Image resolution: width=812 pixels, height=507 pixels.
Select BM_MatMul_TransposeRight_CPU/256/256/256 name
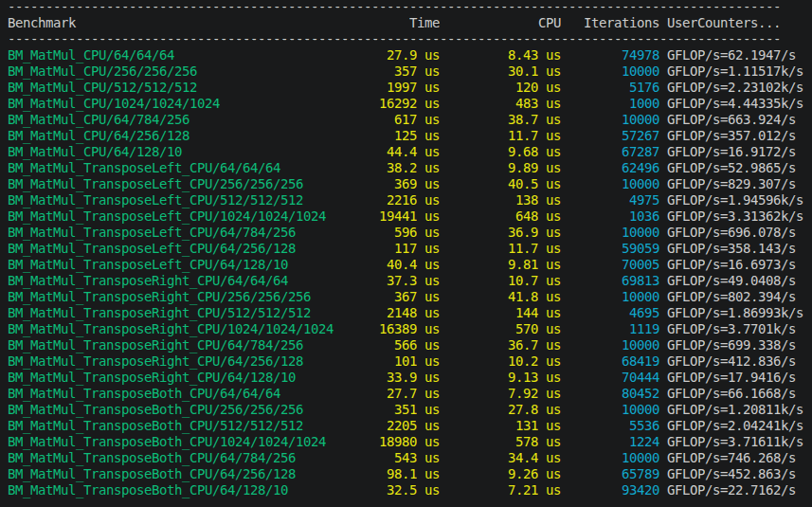pos(159,297)
